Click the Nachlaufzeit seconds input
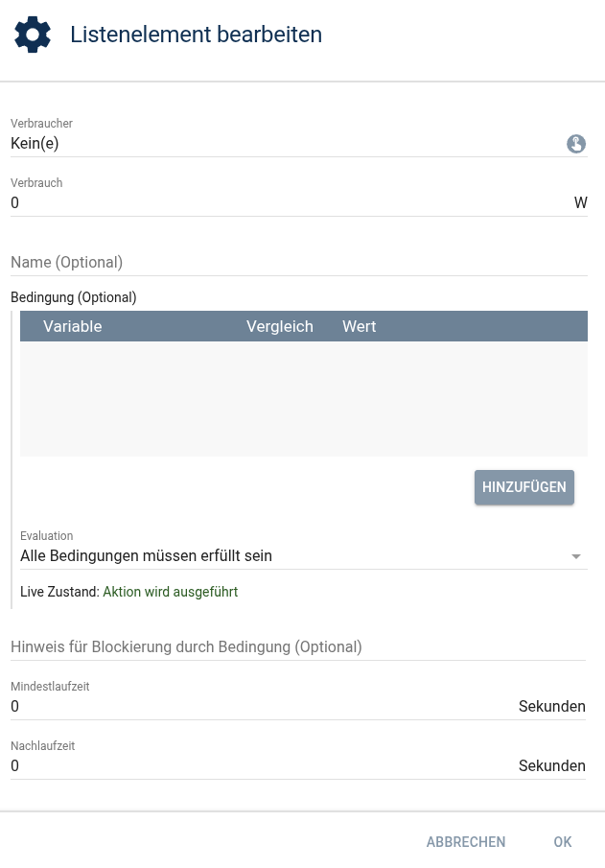 click(259, 766)
